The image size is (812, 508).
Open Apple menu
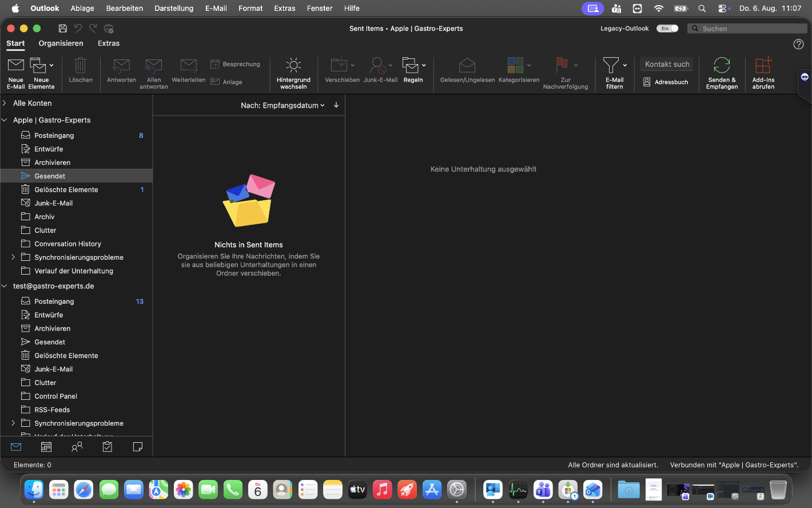(x=15, y=9)
